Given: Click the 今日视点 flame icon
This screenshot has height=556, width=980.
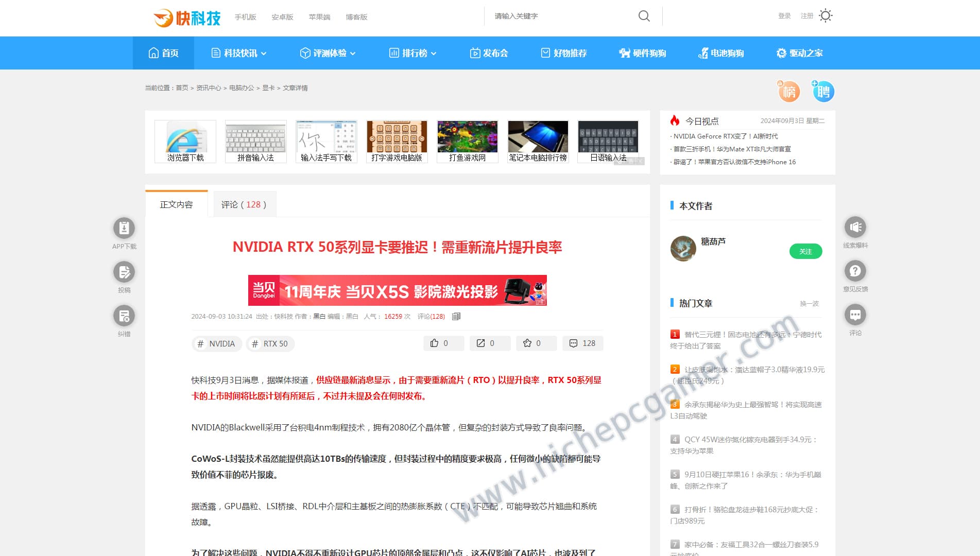Looking at the screenshot, I should coord(675,120).
